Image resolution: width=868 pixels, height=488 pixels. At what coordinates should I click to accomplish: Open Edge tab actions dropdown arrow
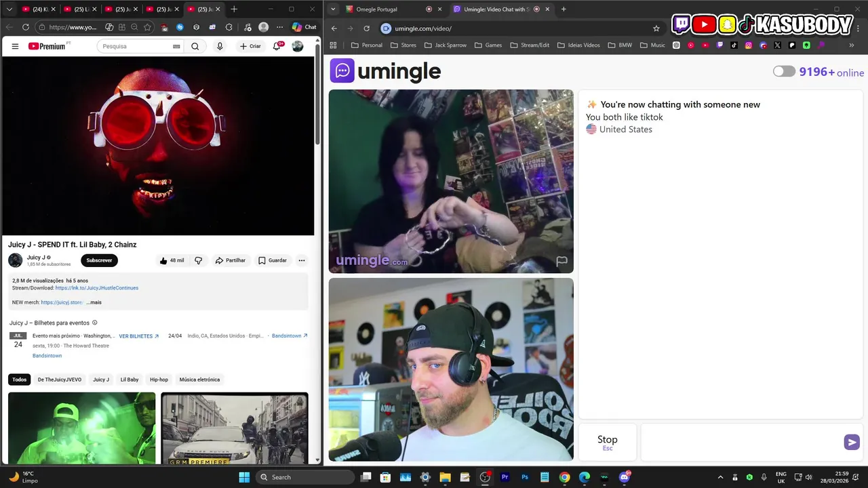tap(10, 9)
